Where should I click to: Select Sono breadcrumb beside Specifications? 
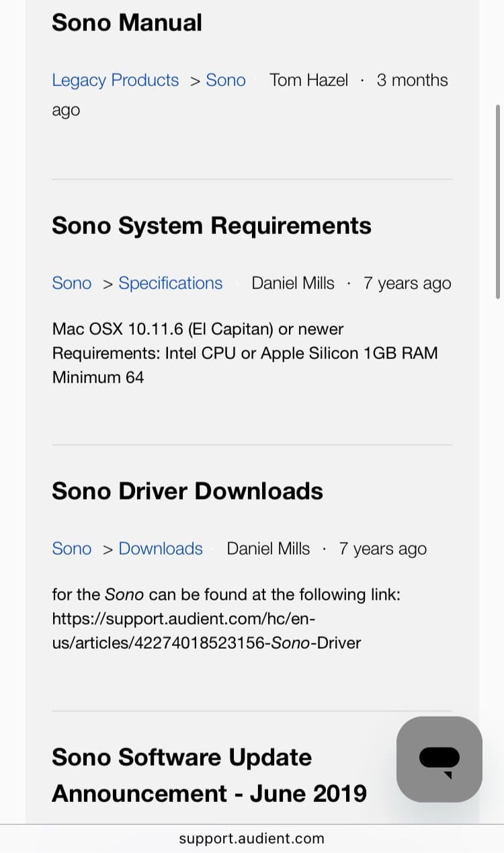pos(71,283)
